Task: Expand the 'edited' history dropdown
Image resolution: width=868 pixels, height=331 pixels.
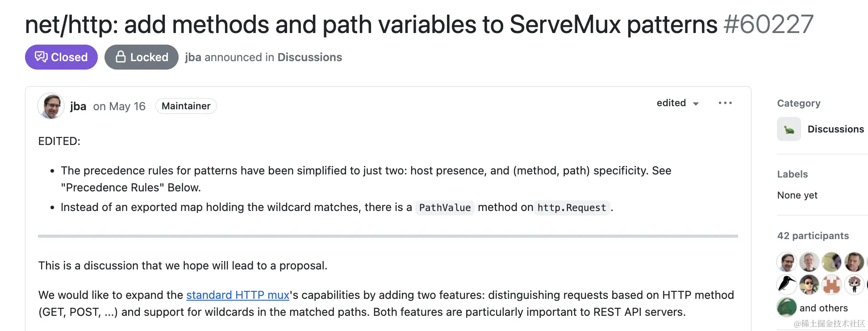Action: (677, 103)
